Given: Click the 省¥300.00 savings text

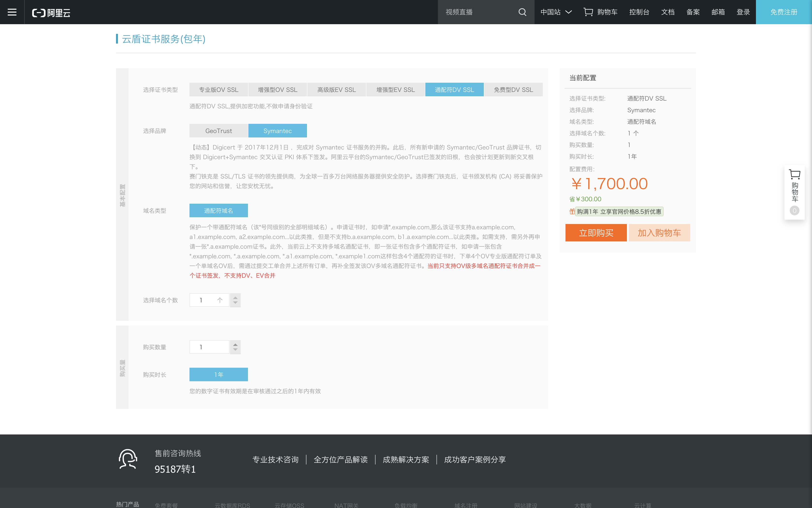Looking at the screenshot, I should tap(585, 199).
